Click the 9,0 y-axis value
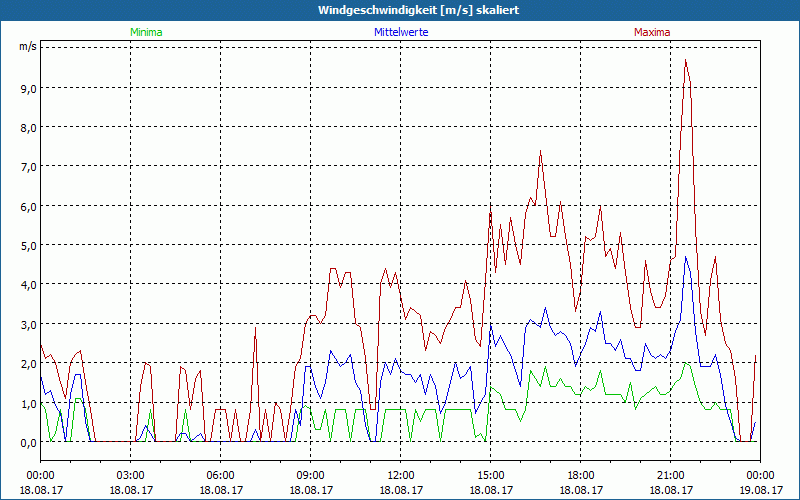 click(28, 88)
